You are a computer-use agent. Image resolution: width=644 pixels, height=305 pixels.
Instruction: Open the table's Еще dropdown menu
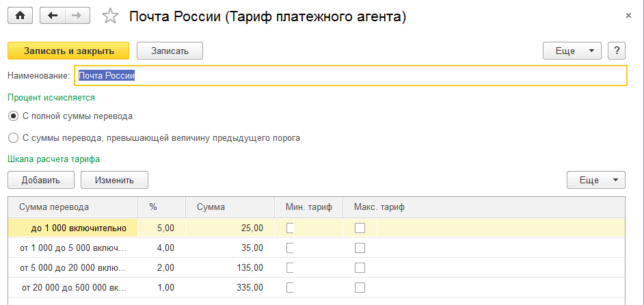tap(595, 180)
